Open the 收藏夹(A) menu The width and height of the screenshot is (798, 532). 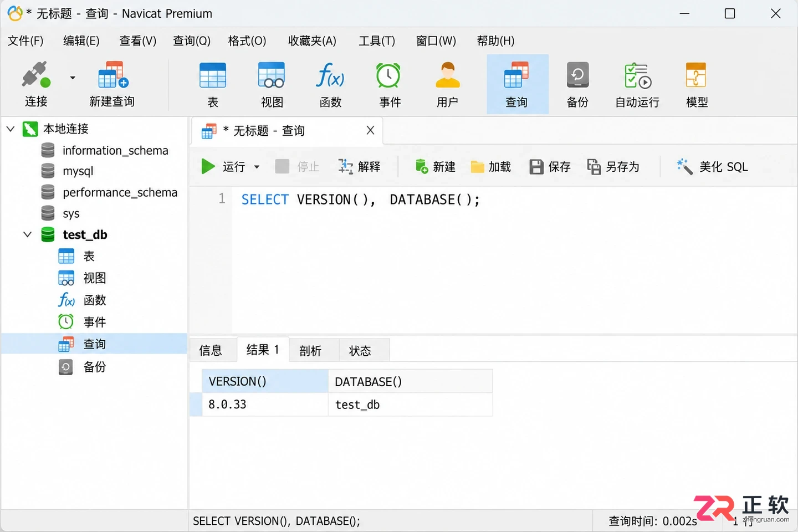point(312,40)
